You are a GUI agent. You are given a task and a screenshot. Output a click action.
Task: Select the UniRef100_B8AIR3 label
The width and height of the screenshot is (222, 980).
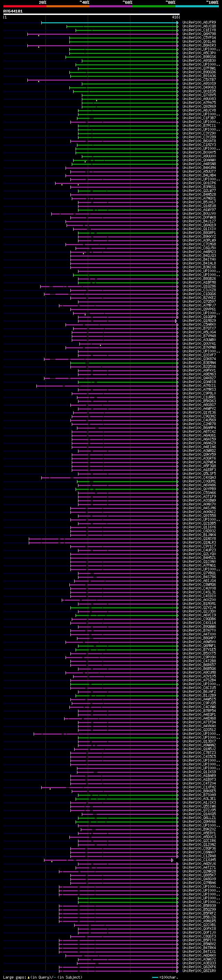[x=199, y=45]
